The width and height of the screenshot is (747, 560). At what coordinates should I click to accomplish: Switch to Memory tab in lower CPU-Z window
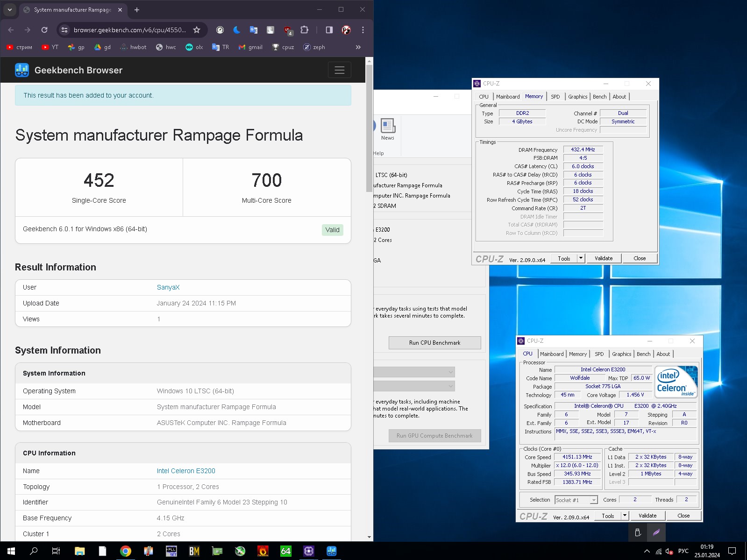click(x=578, y=354)
